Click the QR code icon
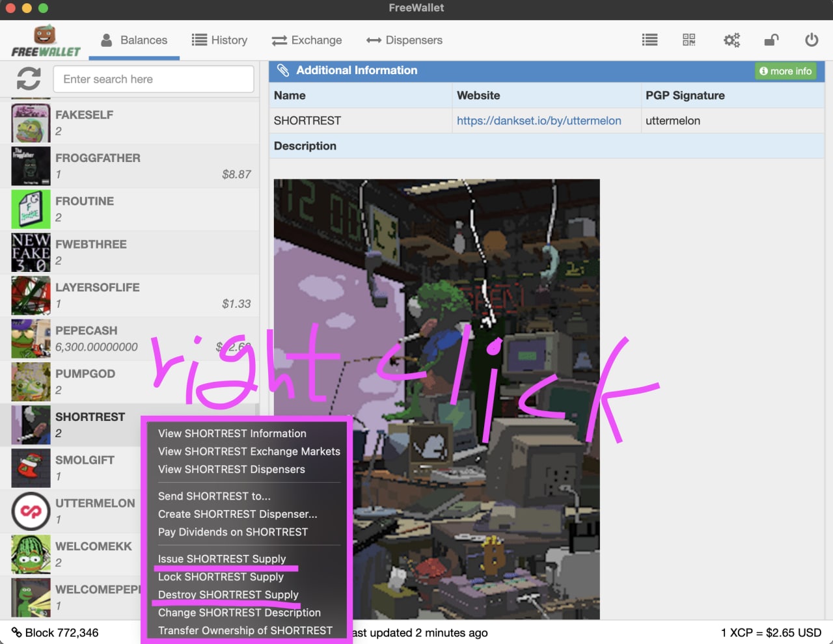This screenshot has width=833, height=644. (x=689, y=40)
